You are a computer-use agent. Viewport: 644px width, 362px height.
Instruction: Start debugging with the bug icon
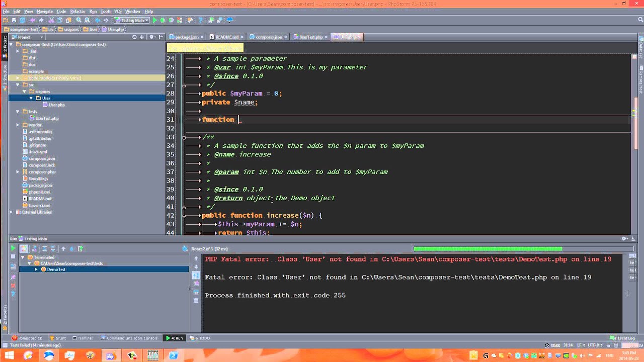tap(163, 20)
